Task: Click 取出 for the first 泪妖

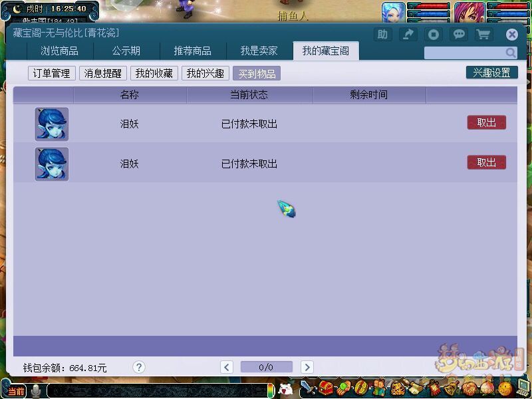Action: [487, 122]
